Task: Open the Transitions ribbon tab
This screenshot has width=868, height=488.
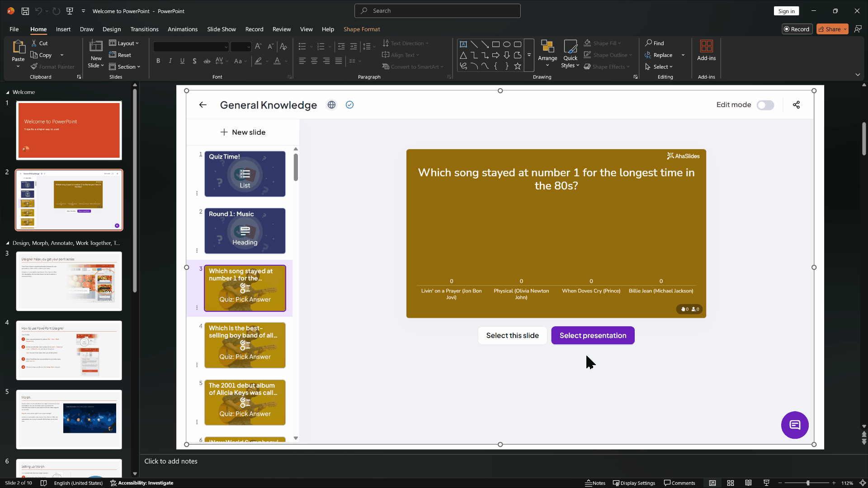Action: point(144,29)
